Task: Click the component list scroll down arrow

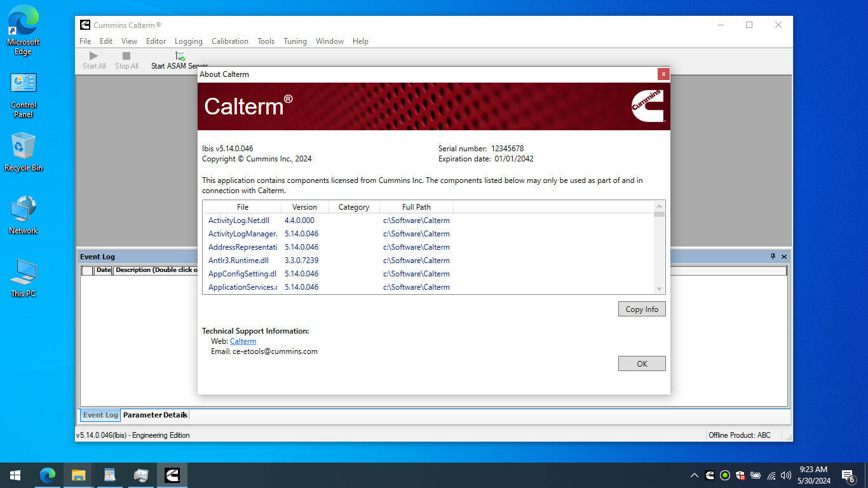Action: (x=659, y=288)
